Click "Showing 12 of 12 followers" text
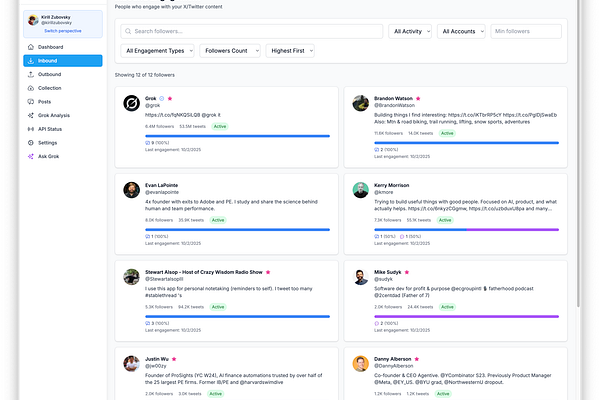The height and width of the screenshot is (400, 600). [x=145, y=75]
